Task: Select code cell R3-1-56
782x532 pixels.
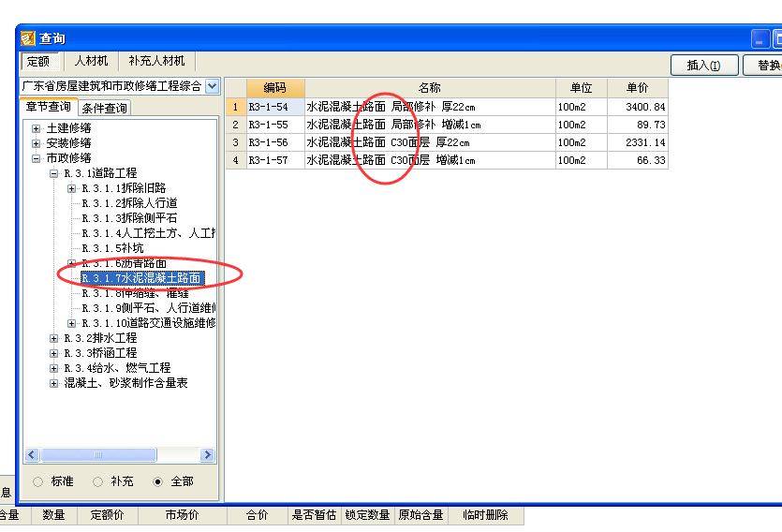Action: (275, 142)
